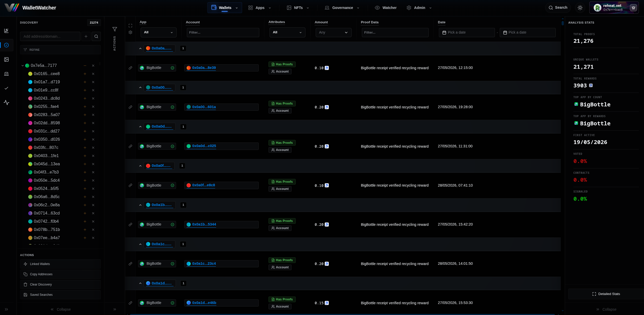Collapse the 0x0a1b group chevron
This screenshot has width=644, height=315.
140,205
